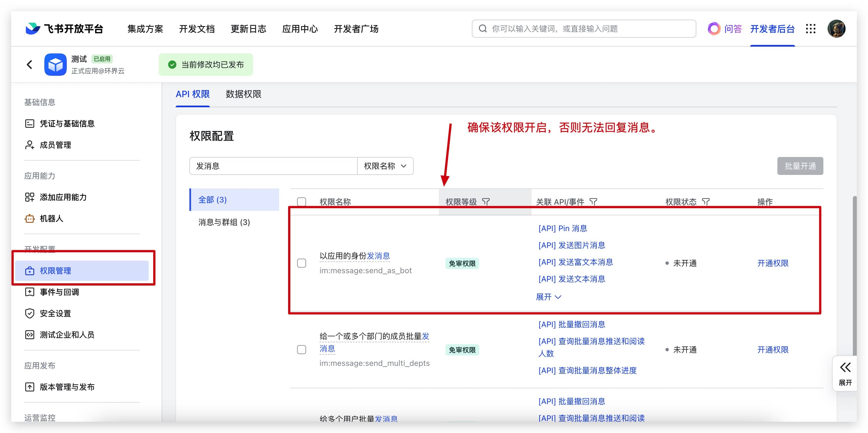Click the filter icon next to 关联 API/事件
868x433 pixels.
[593, 202]
